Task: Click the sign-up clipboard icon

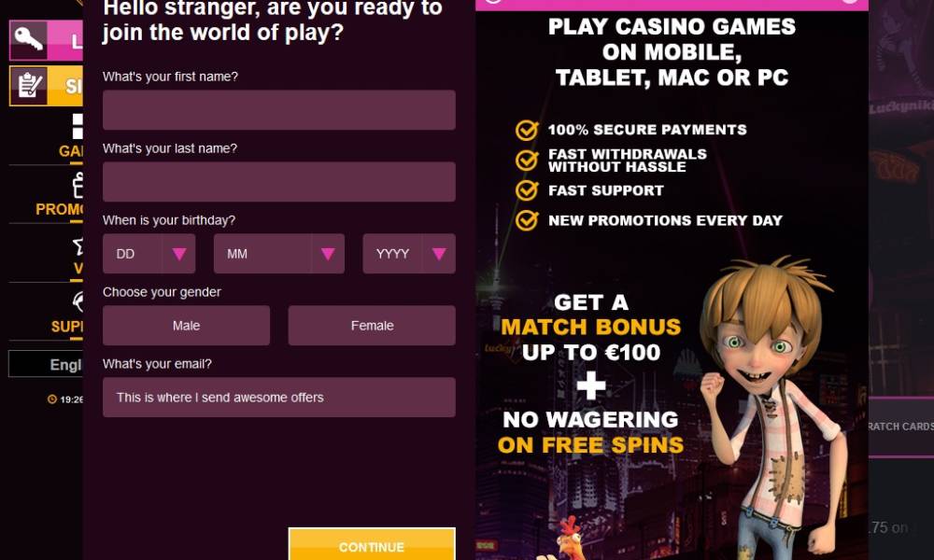Action: (29, 86)
